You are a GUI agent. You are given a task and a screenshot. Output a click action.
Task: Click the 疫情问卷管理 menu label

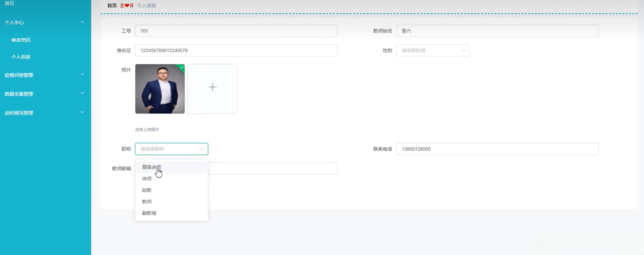pyautogui.click(x=19, y=75)
